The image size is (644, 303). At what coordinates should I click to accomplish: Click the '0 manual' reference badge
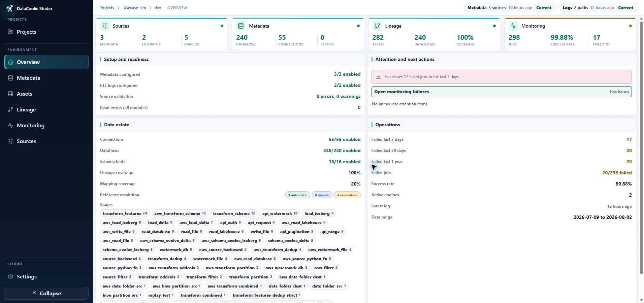point(322,195)
